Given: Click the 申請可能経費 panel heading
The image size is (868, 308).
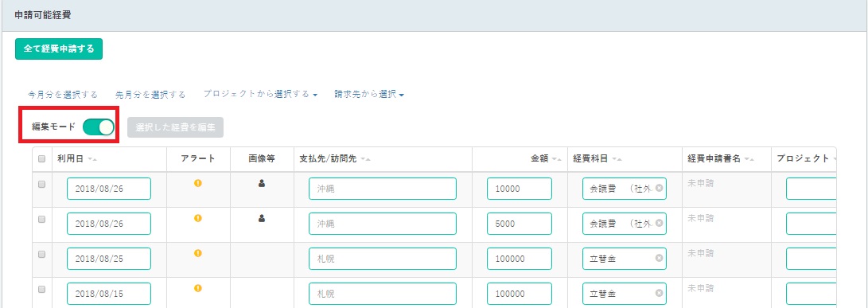Looking at the screenshot, I should [43, 15].
